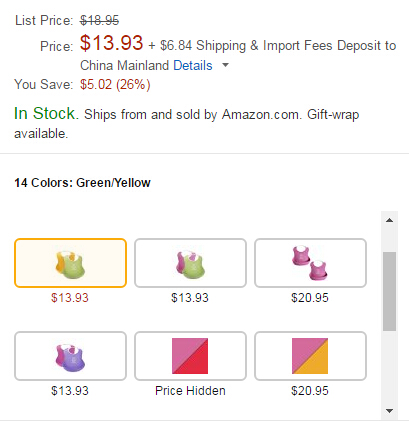Expand the dropdown arrow beside Details

click(226, 65)
